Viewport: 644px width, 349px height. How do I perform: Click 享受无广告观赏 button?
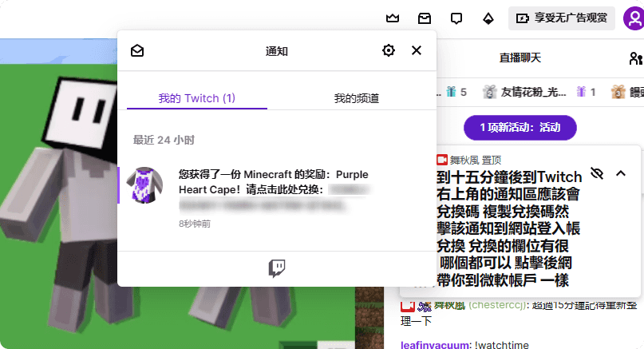tap(562, 18)
